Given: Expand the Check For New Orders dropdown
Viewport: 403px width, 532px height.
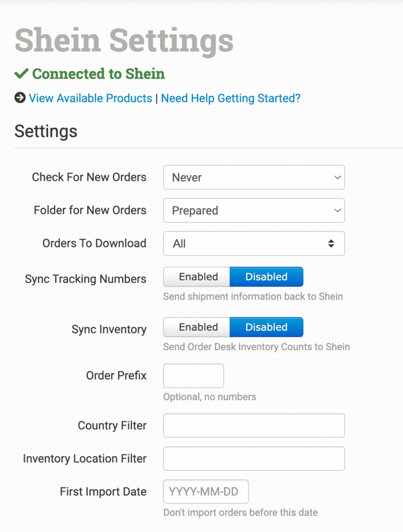Looking at the screenshot, I should (254, 178).
